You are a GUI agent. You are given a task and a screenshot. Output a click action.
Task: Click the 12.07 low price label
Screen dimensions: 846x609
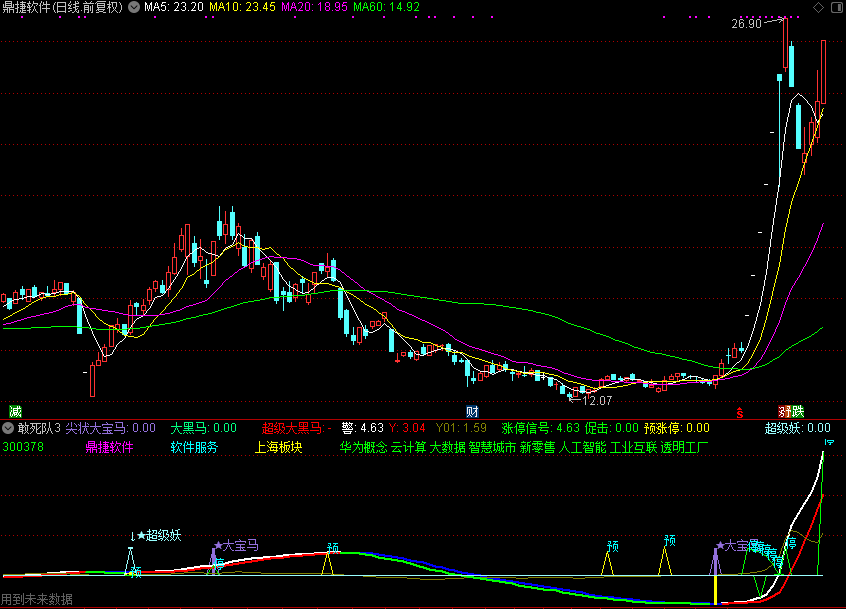coord(597,401)
